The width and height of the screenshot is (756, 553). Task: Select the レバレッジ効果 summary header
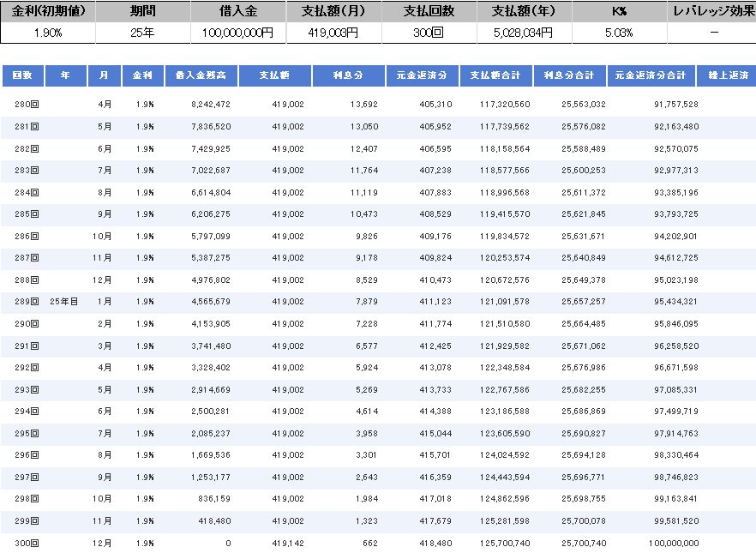713,12
